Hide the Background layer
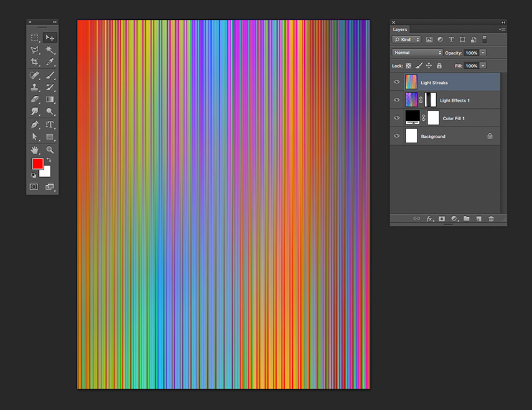The width and height of the screenshot is (532, 410). tap(397, 136)
